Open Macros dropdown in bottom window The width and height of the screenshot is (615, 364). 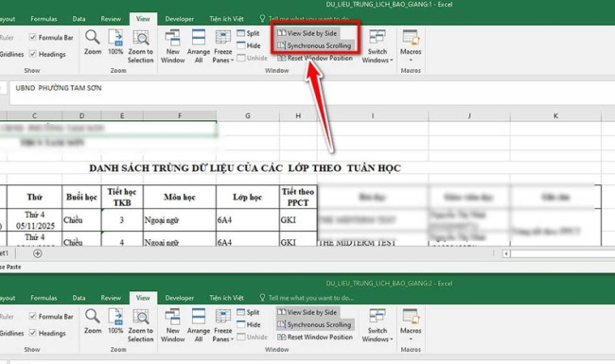click(x=411, y=325)
